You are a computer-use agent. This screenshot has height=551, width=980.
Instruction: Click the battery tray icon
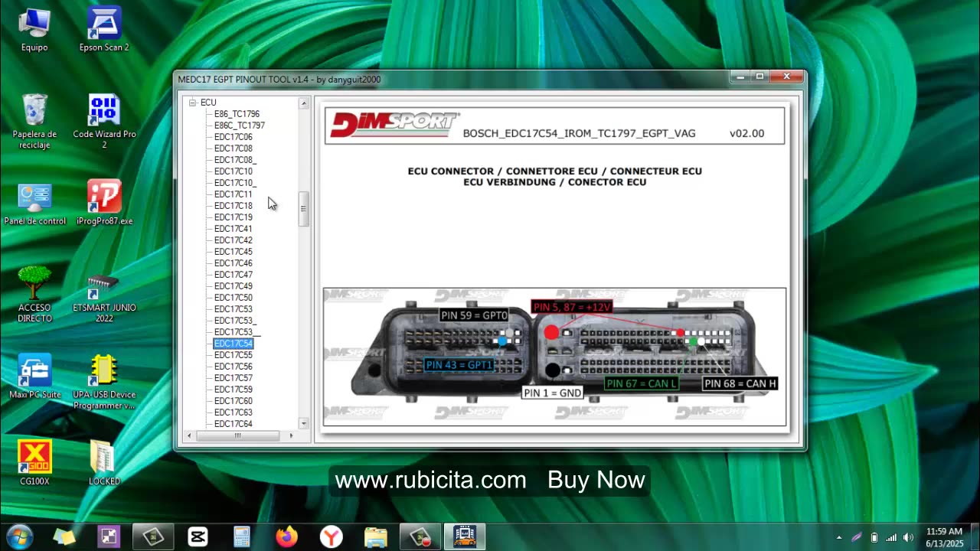pos(874,537)
